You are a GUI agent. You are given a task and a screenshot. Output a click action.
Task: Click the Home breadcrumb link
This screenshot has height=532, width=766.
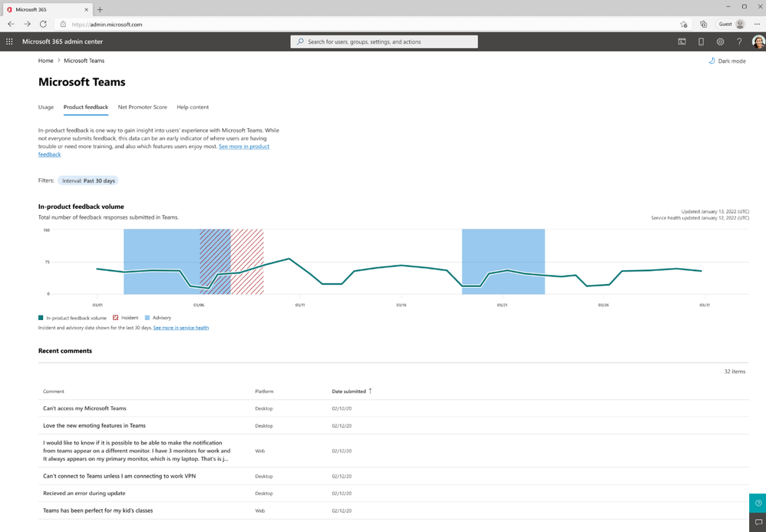tap(45, 61)
